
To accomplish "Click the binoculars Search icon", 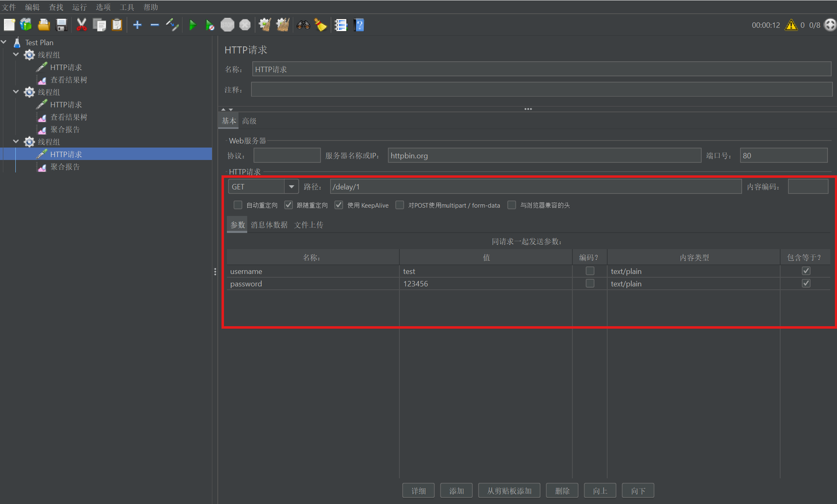I will click(303, 25).
